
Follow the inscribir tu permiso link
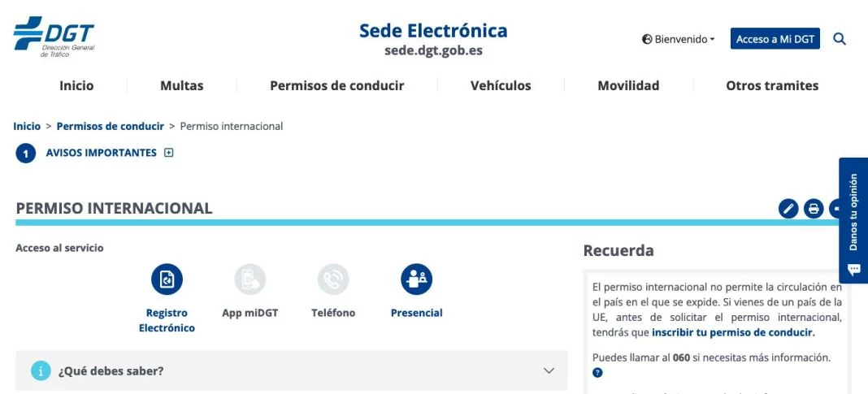(x=732, y=332)
